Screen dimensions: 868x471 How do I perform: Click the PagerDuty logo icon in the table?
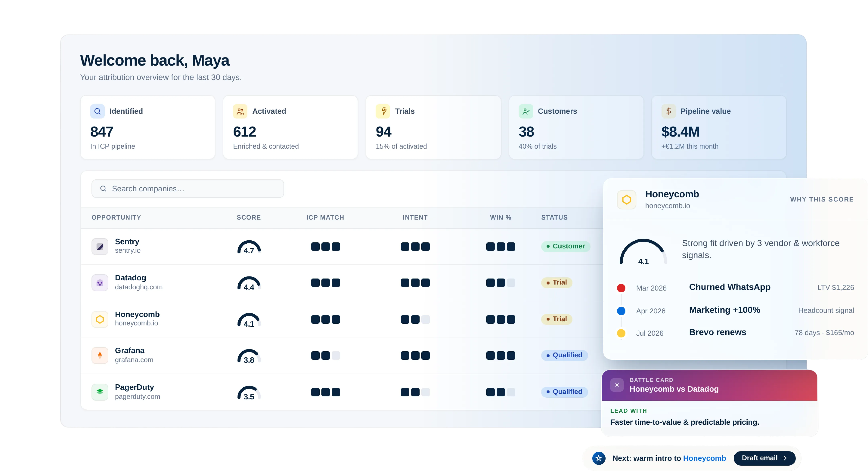100,392
